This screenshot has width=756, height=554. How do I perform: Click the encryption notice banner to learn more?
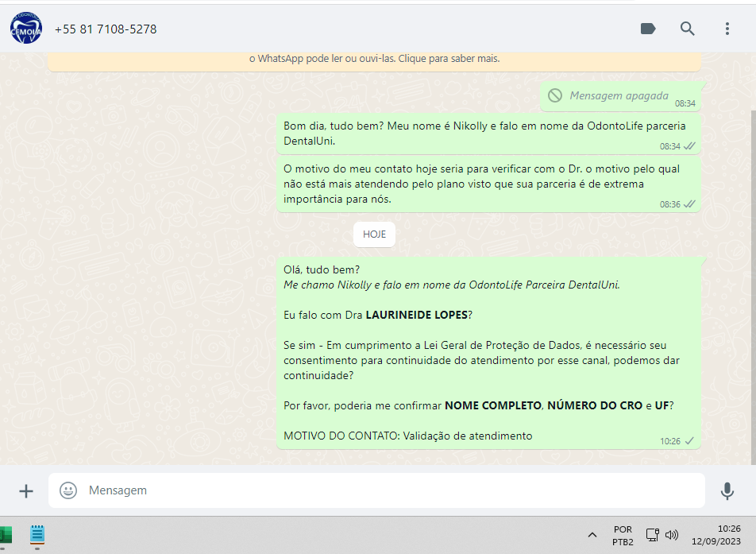374,62
